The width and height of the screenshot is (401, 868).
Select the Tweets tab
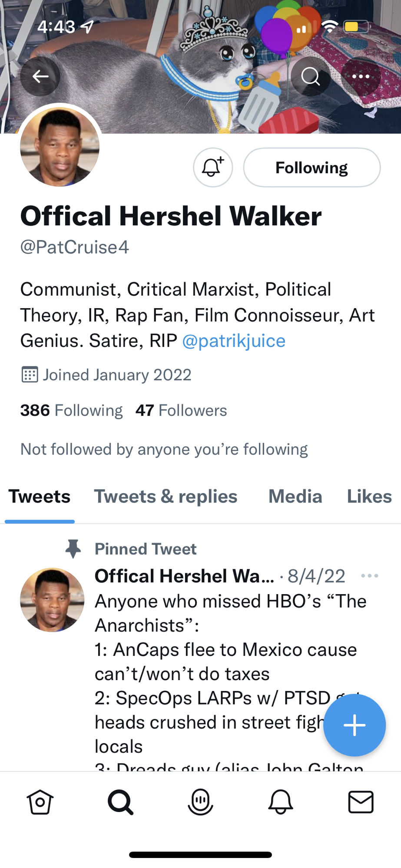tap(40, 496)
